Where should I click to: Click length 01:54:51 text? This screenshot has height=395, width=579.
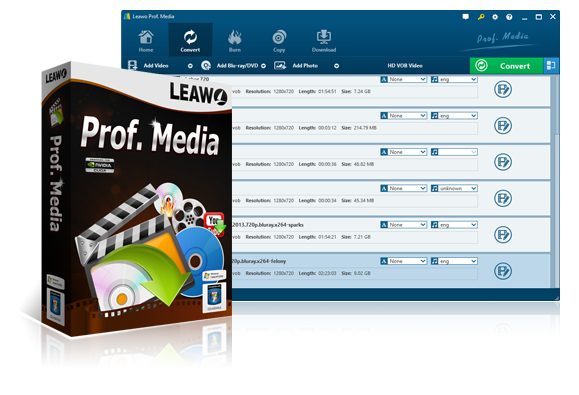click(318, 91)
